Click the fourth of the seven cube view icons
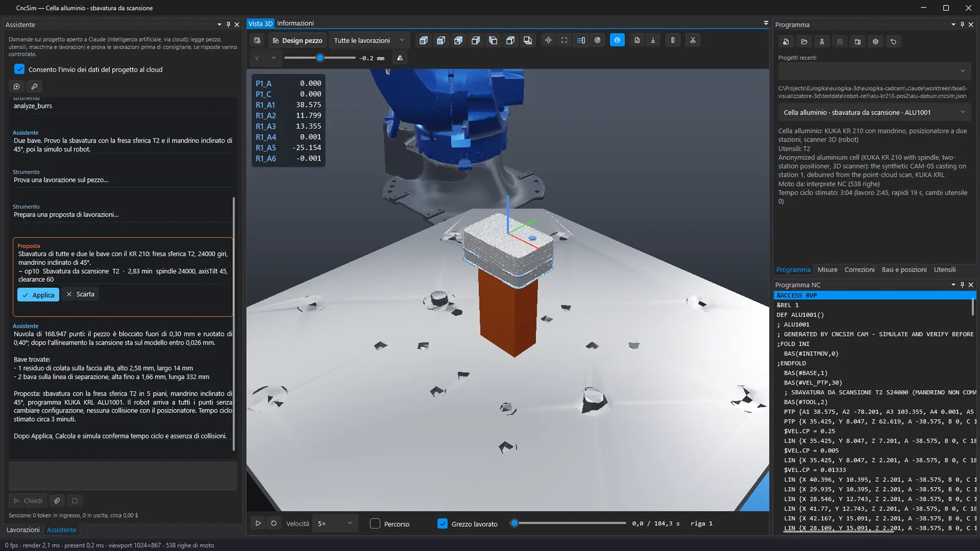The image size is (980, 551). [x=476, y=40]
